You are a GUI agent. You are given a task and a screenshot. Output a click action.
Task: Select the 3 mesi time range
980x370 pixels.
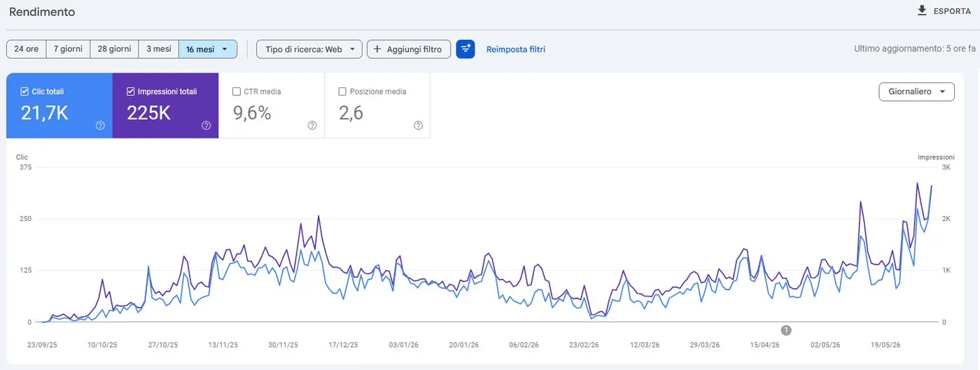pyautogui.click(x=158, y=49)
